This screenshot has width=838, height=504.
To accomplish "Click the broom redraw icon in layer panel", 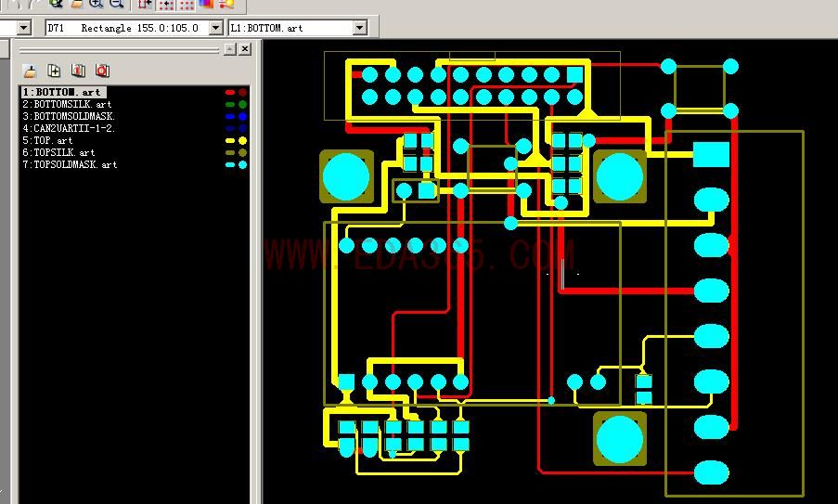I will 30,71.
